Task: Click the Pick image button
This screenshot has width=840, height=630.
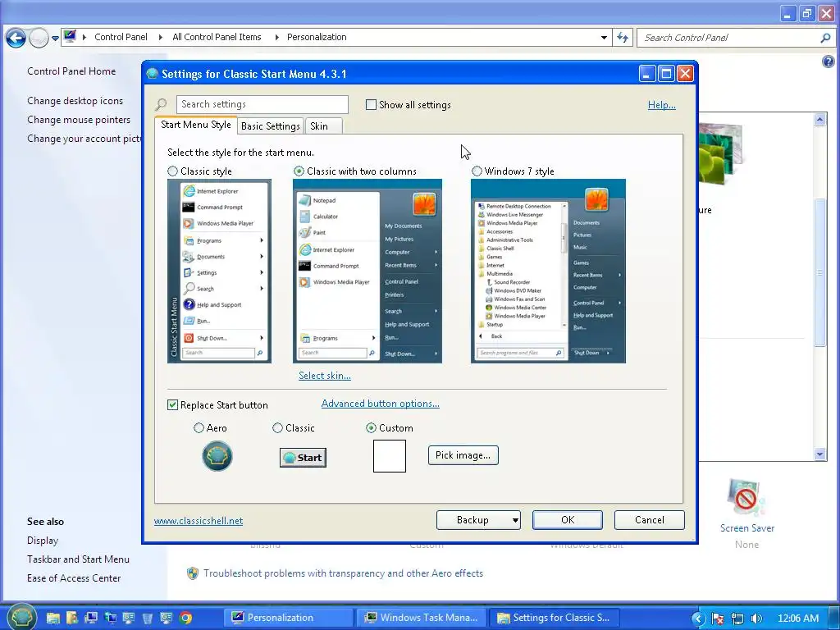Action: pyautogui.click(x=463, y=455)
